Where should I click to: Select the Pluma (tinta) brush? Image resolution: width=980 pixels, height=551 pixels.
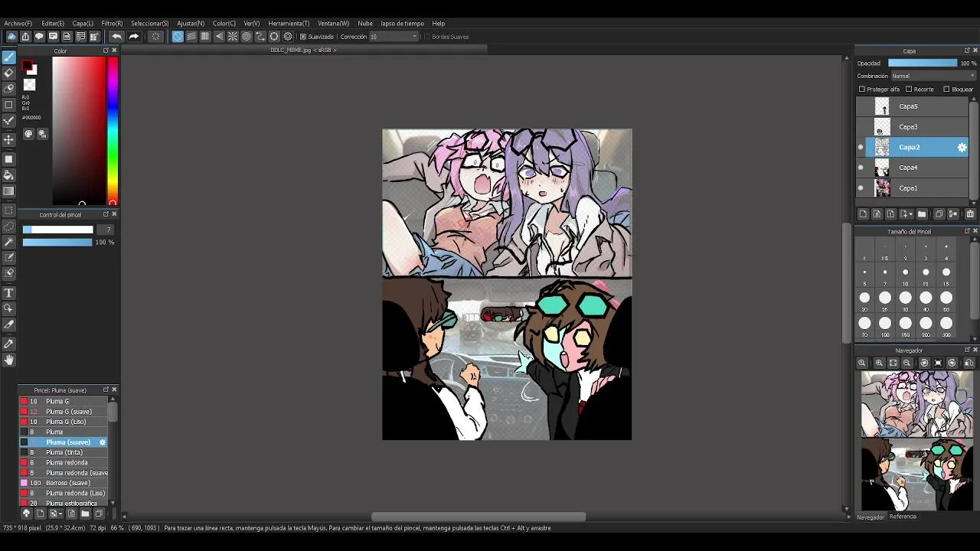point(64,452)
